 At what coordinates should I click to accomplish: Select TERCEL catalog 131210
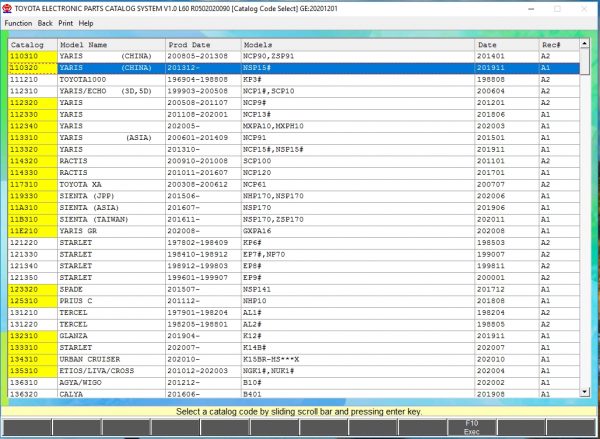293,313
